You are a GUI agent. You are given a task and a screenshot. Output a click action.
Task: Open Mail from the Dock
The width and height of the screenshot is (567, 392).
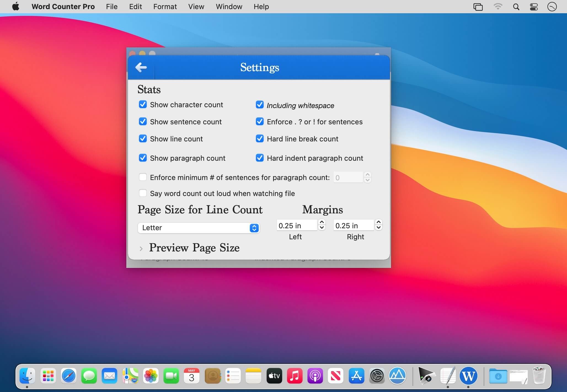(109, 376)
